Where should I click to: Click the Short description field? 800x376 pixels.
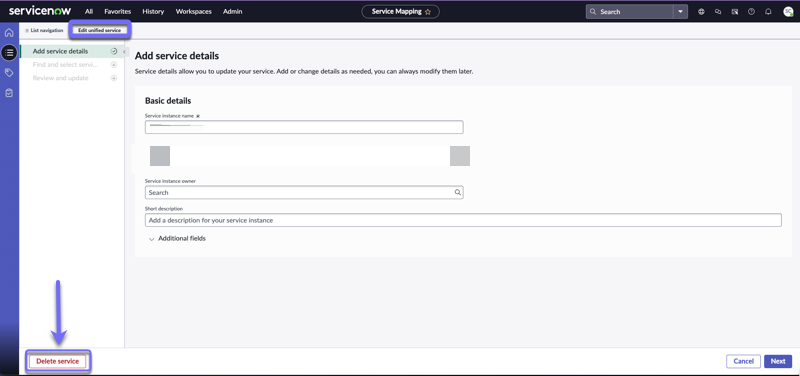coord(463,220)
